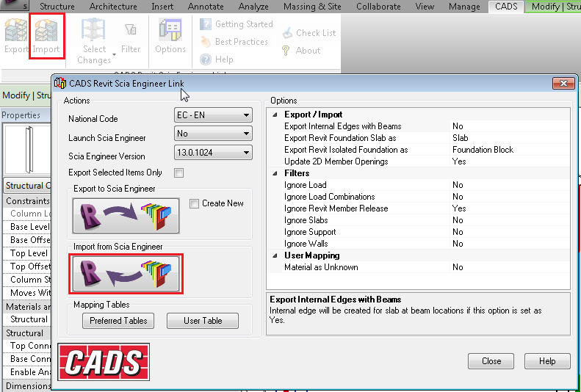The height and width of the screenshot is (392, 581).
Task: Click the User Table button
Action: point(203,321)
